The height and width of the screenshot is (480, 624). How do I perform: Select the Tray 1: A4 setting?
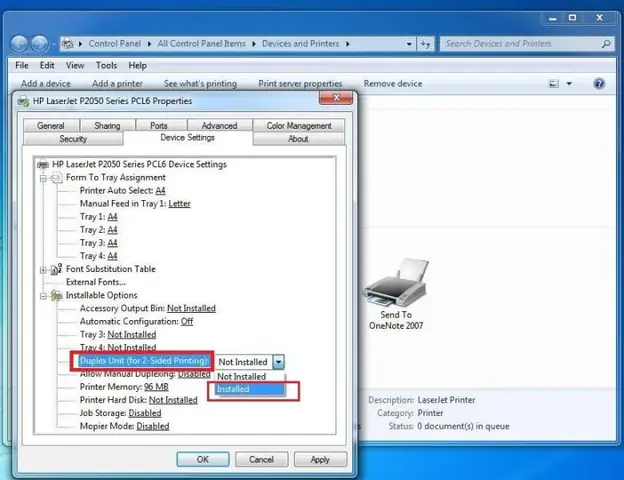[99, 217]
